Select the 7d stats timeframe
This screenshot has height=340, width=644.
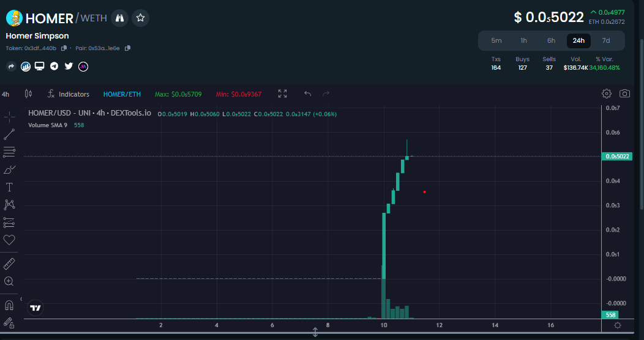[606, 40]
